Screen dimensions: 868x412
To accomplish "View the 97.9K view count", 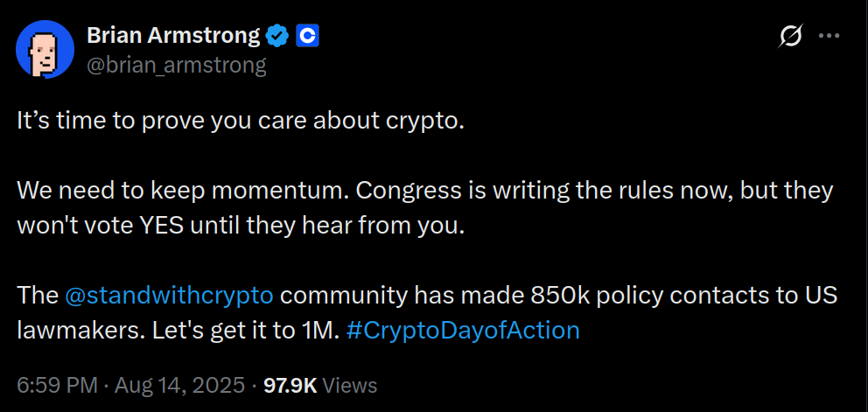I will coord(290,385).
